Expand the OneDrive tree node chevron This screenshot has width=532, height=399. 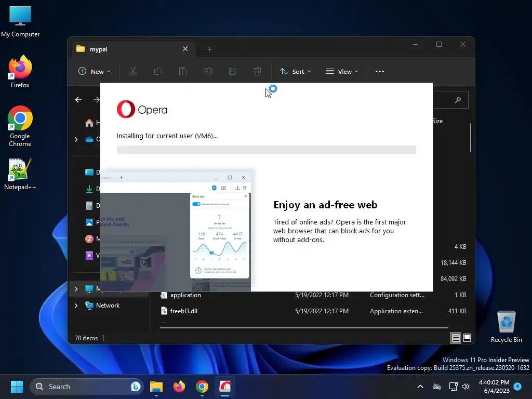click(x=76, y=139)
